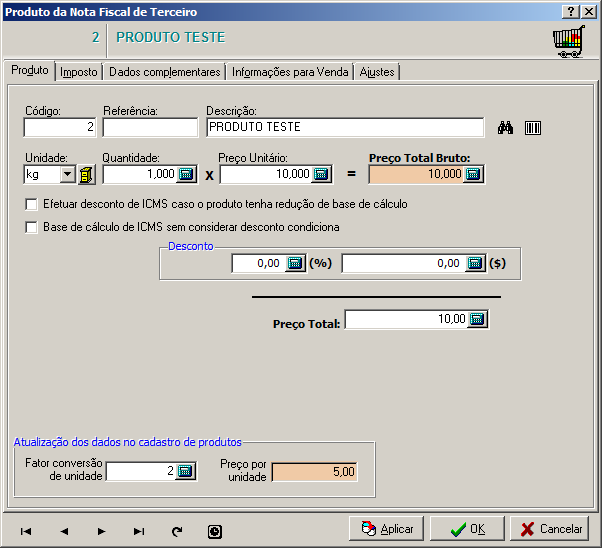Open calculator for discount percentage field
602x548 pixels.
click(x=295, y=264)
